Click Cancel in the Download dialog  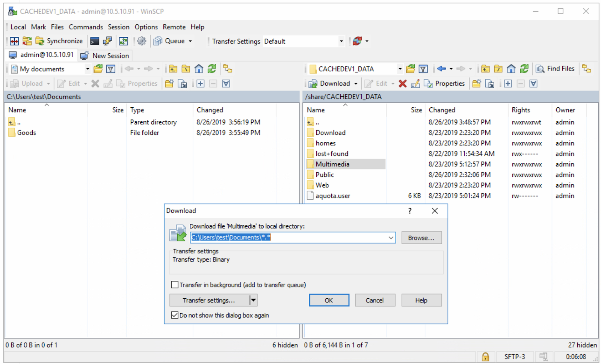pos(375,300)
